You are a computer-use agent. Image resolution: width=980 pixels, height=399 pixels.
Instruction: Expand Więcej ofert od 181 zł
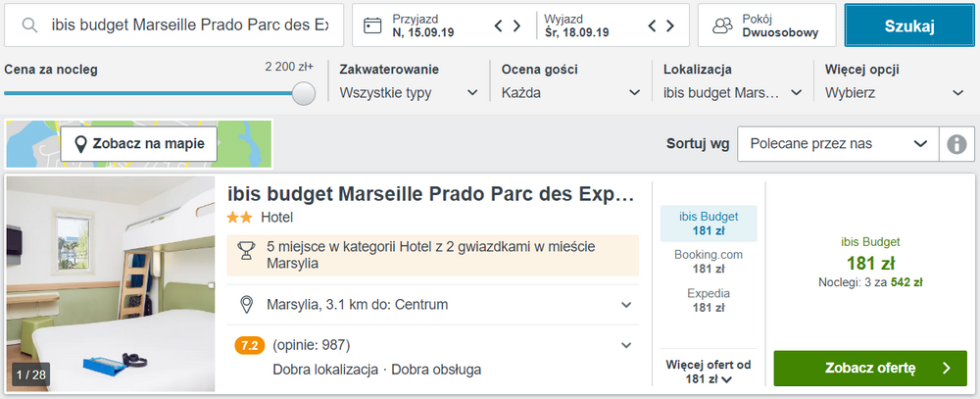709,372
